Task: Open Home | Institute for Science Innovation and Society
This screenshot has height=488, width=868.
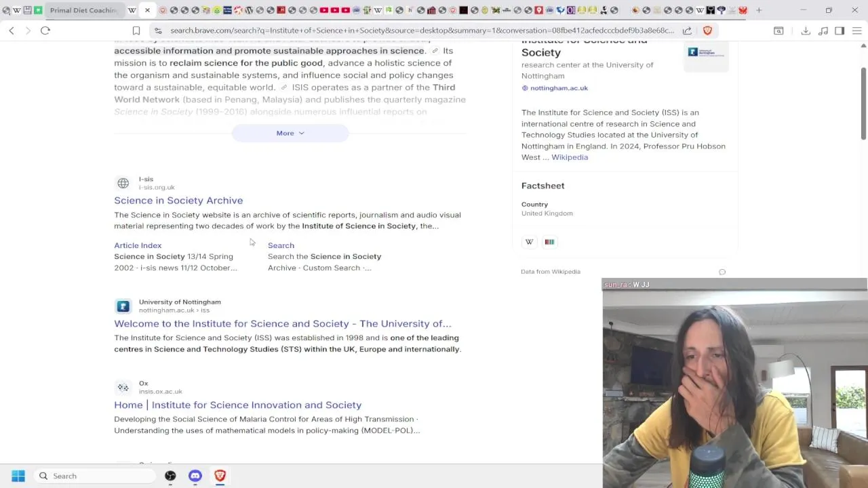Action: (238, 405)
